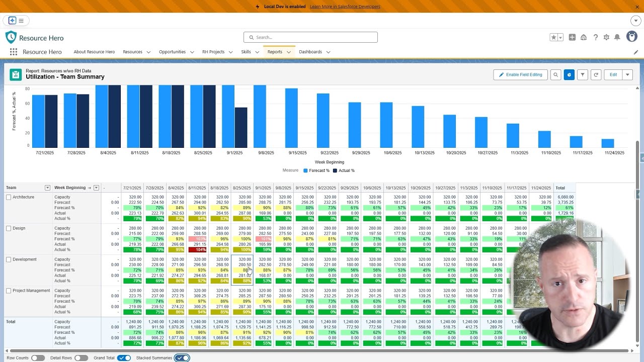Open the Resources tab
This screenshot has width=644, height=362.
pos(132,52)
